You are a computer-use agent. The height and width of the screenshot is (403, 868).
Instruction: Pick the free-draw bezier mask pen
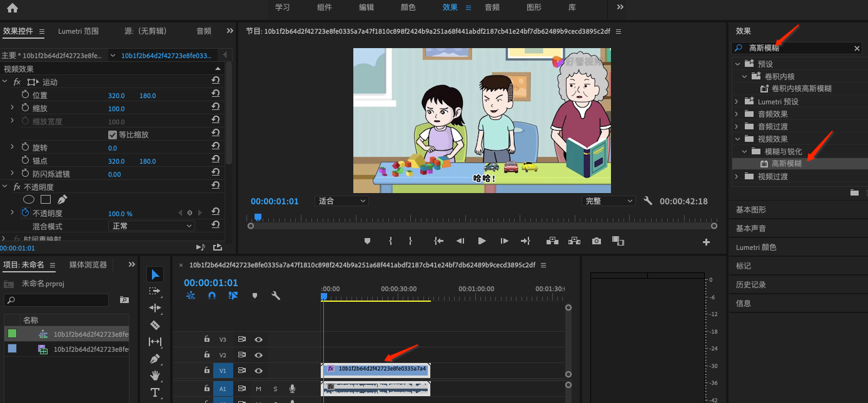[62, 200]
